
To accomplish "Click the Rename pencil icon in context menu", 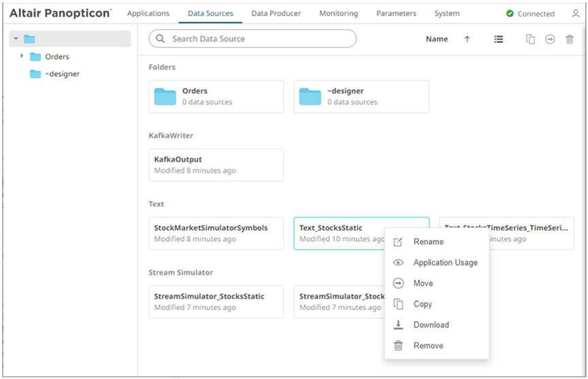I will pyautogui.click(x=399, y=242).
